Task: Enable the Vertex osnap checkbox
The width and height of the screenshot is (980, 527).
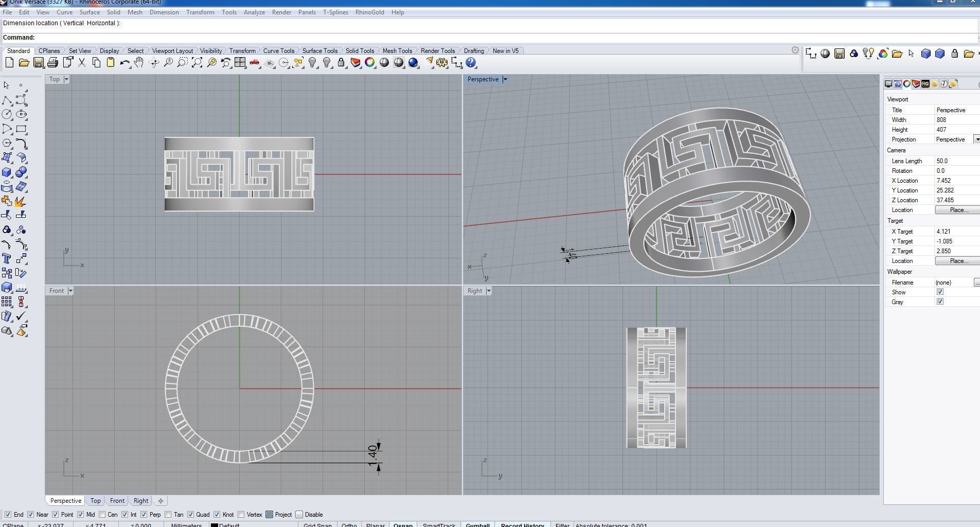Action: (x=241, y=515)
